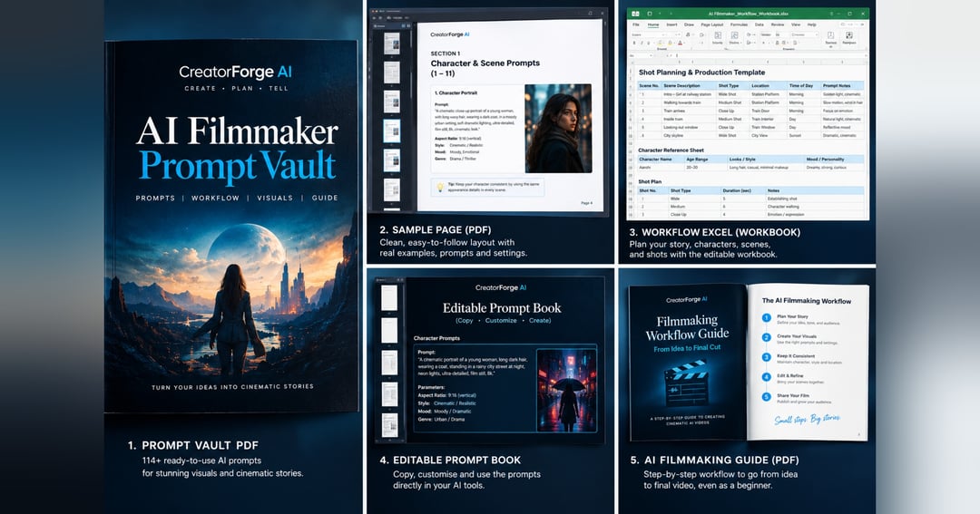Switch to the Insert tab in Excel
Screen dimensions: 980x514
tap(671, 24)
